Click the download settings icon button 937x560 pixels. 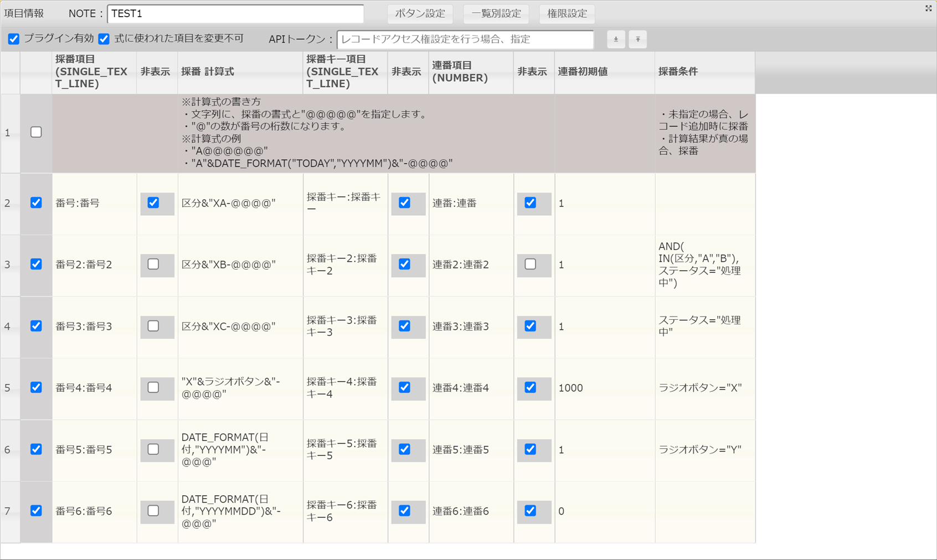click(616, 39)
